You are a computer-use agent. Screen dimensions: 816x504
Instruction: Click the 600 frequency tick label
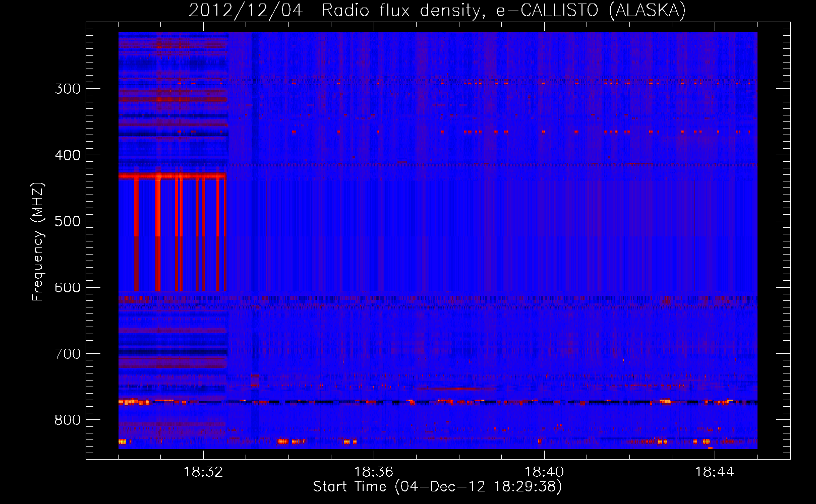coord(68,288)
